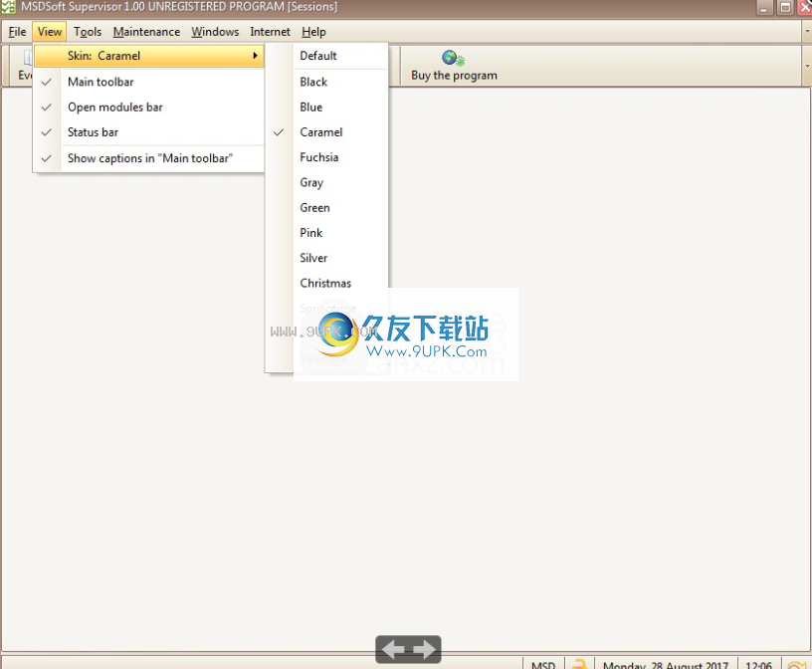This screenshot has height=669, width=812.
Task: Select the Pink skin
Action: point(326,233)
